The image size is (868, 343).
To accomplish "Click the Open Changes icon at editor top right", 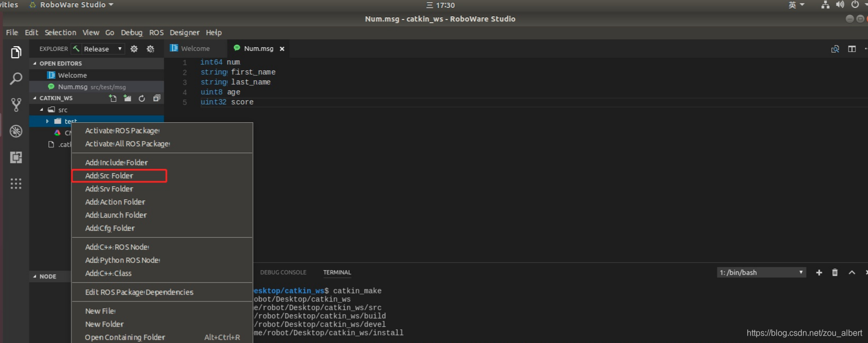I will coord(835,49).
